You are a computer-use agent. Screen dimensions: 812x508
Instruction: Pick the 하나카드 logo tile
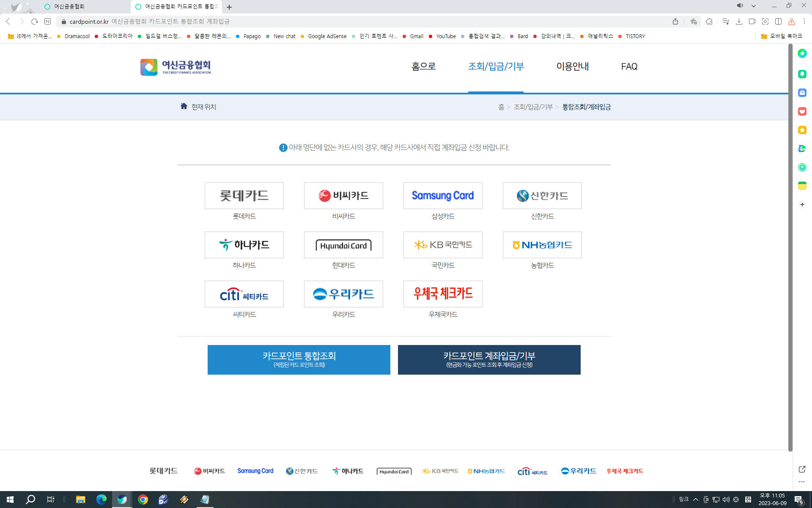click(x=244, y=245)
